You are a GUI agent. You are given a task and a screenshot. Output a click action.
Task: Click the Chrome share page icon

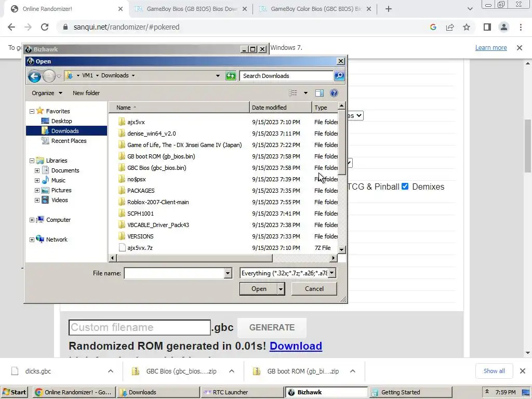pyautogui.click(x=450, y=27)
